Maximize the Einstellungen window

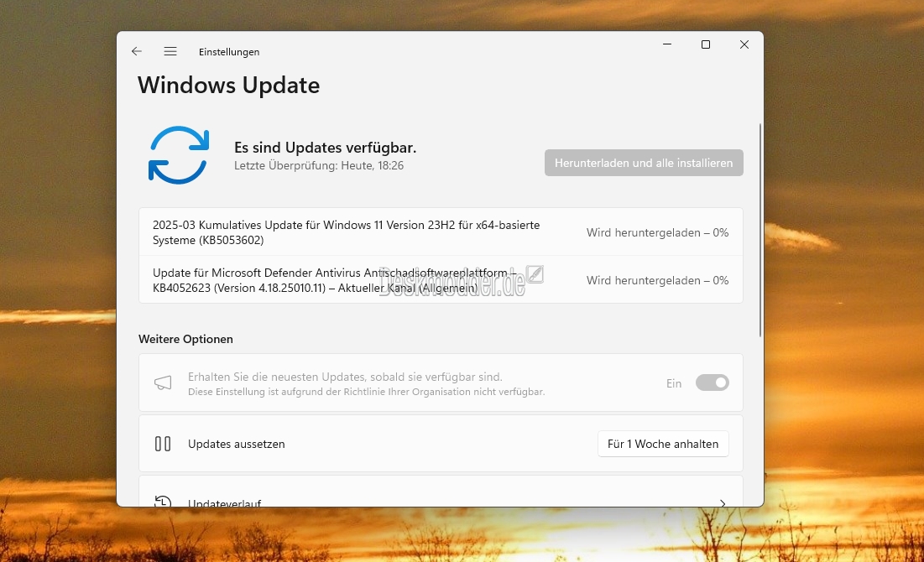(x=705, y=44)
